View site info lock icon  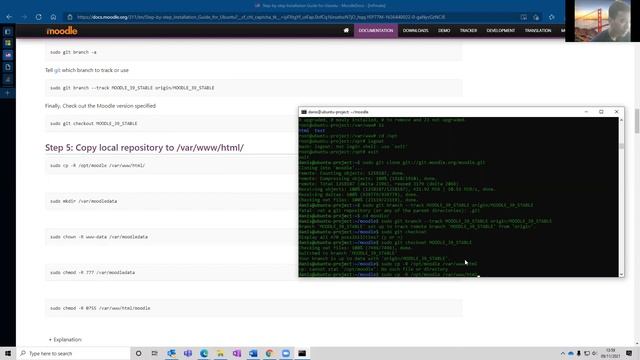pyautogui.click(x=70, y=17)
